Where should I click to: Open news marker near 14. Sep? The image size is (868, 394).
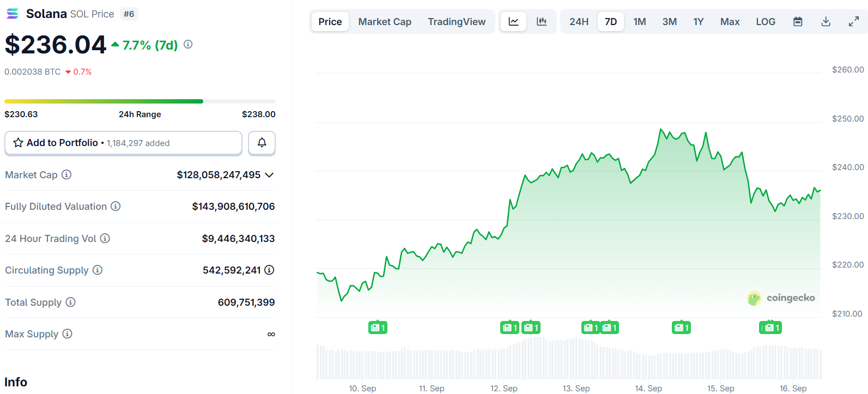(x=681, y=328)
